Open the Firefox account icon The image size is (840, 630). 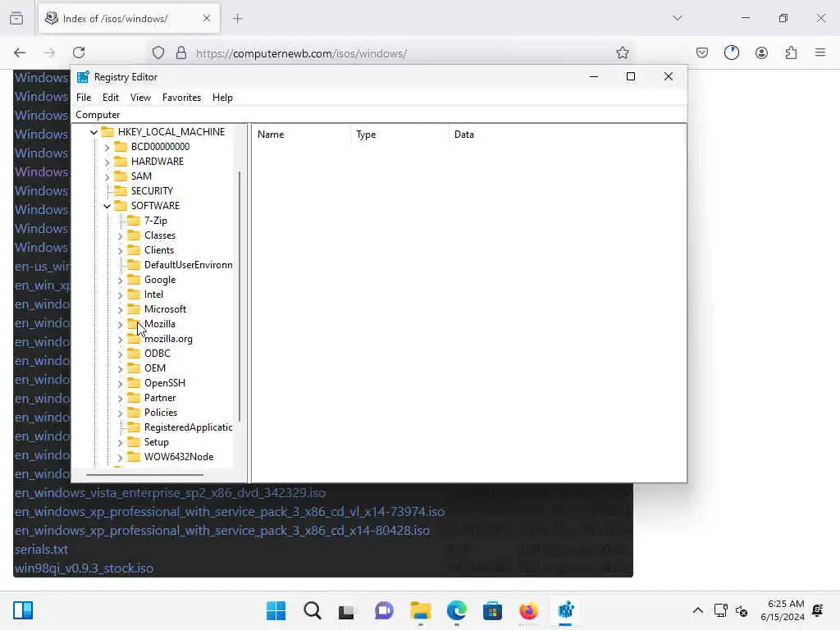pyautogui.click(x=761, y=52)
